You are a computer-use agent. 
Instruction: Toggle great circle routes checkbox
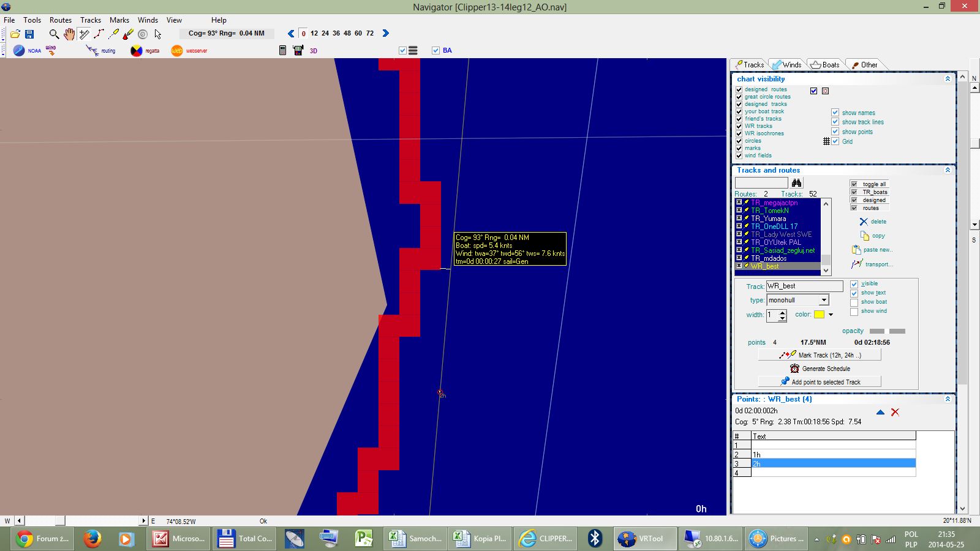pyautogui.click(x=739, y=97)
